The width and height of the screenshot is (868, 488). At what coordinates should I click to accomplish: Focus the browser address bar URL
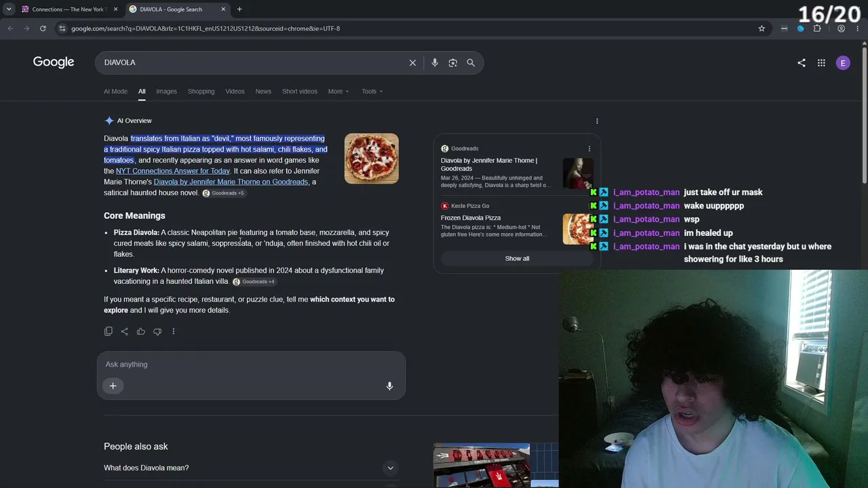click(205, 28)
